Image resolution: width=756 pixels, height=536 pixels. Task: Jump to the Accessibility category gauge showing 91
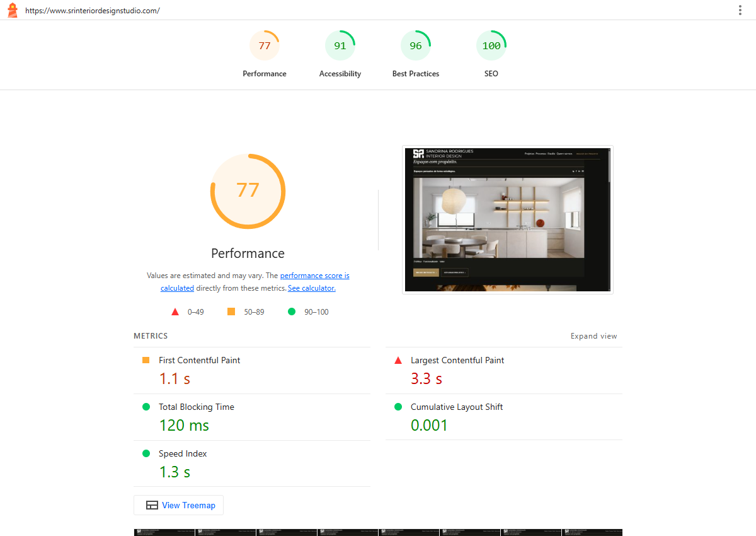(x=340, y=54)
